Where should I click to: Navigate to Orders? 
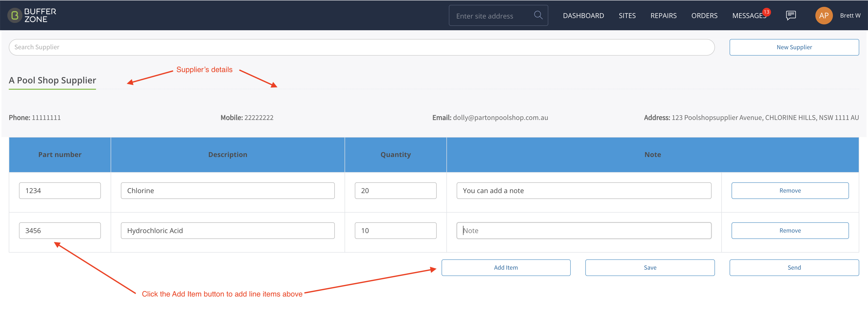[704, 16]
